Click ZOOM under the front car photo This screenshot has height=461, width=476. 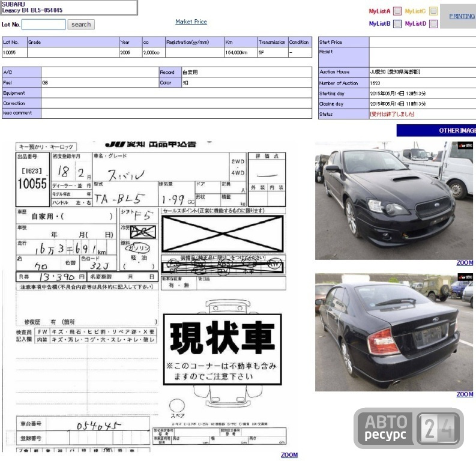click(465, 263)
